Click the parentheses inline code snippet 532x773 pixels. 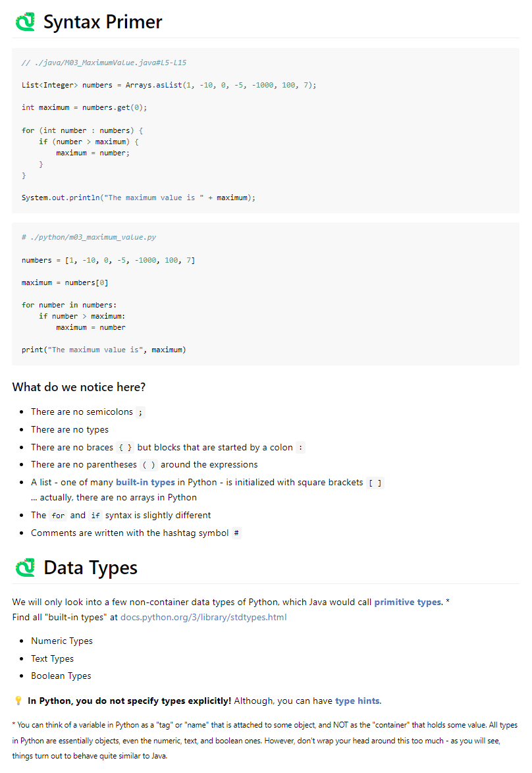coord(148,464)
